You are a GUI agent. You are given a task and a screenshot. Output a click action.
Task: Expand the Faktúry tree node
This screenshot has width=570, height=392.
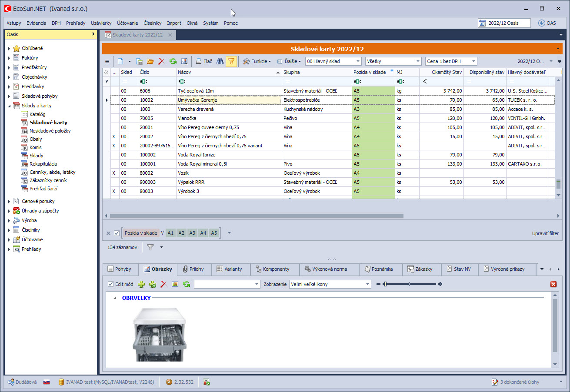(x=9, y=58)
